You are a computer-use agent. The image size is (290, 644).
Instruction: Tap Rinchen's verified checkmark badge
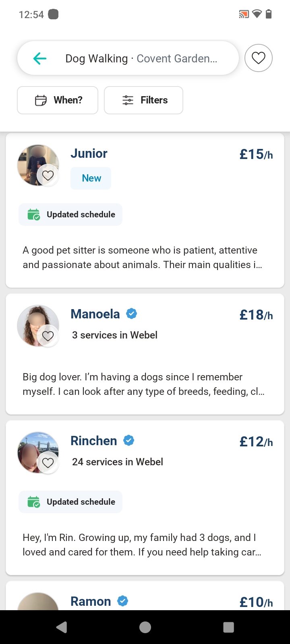point(128,440)
